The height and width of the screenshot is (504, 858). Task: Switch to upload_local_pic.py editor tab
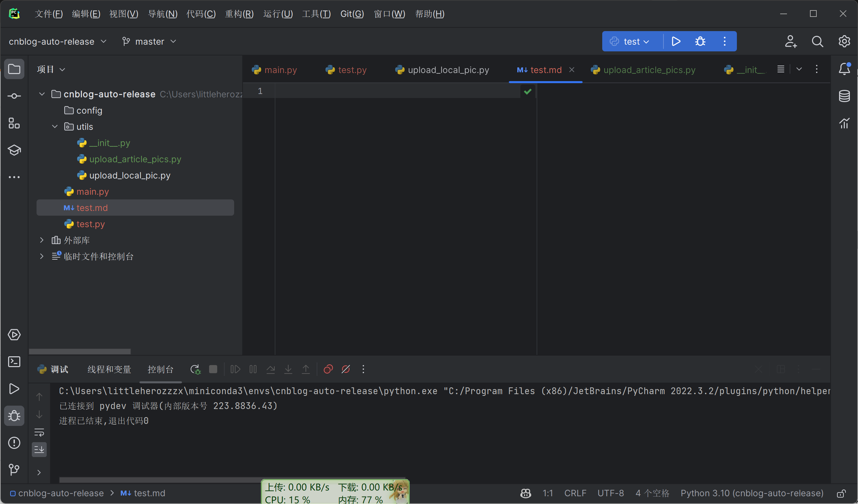(442, 70)
